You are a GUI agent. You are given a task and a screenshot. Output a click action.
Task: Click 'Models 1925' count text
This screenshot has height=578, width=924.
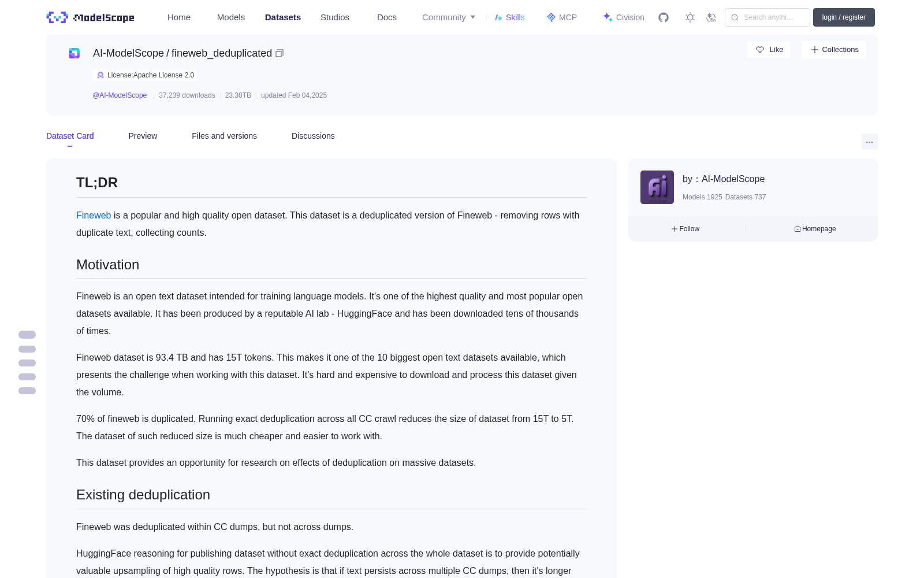pos(702,197)
